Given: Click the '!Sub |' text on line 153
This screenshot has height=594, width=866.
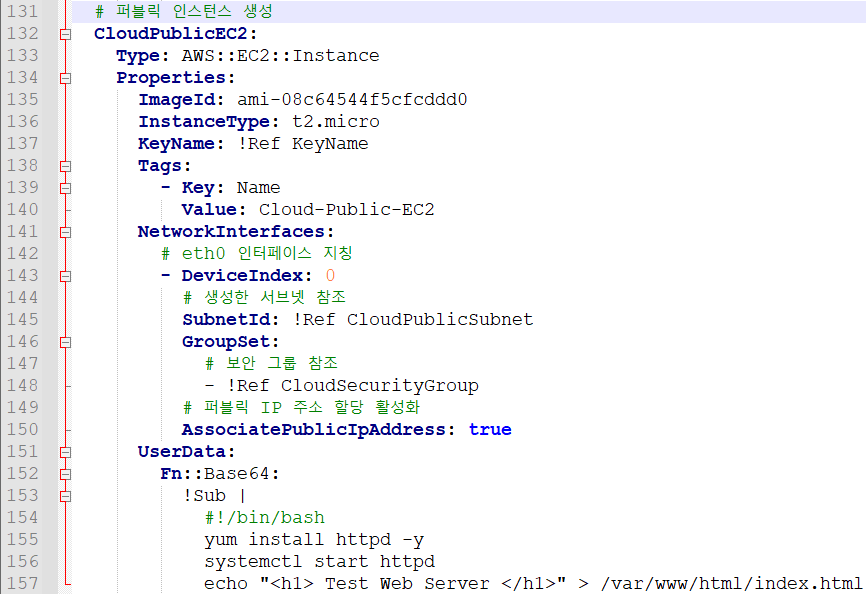Looking at the screenshot, I should (214, 496).
